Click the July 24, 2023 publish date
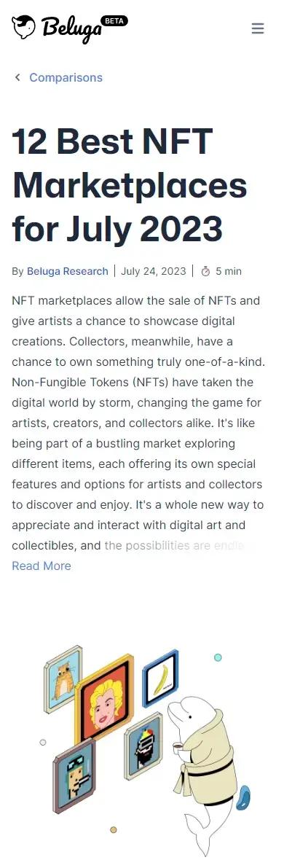The image size is (284, 868). coord(154,271)
